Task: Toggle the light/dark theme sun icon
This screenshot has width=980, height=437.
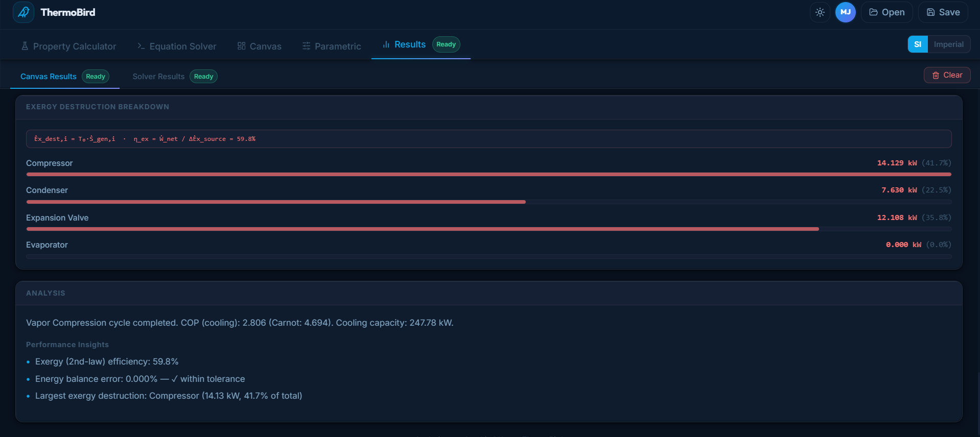Action: coord(820,12)
